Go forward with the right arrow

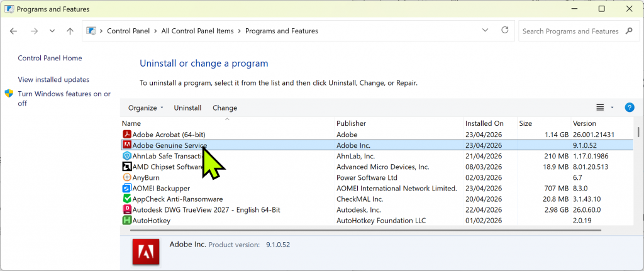click(34, 31)
